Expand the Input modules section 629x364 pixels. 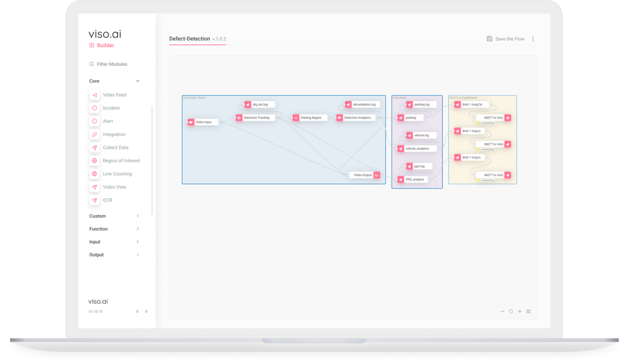click(138, 242)
